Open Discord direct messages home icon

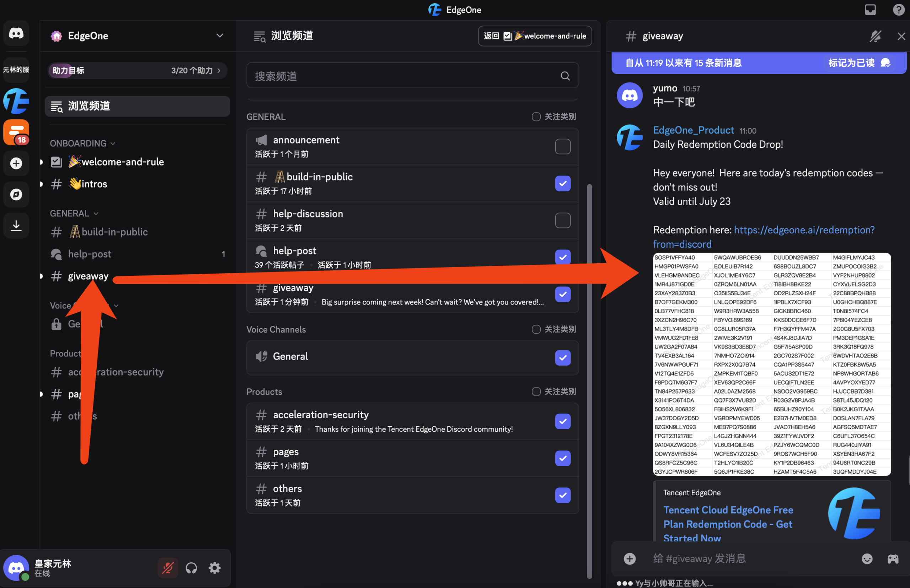(x=16, y=33)
